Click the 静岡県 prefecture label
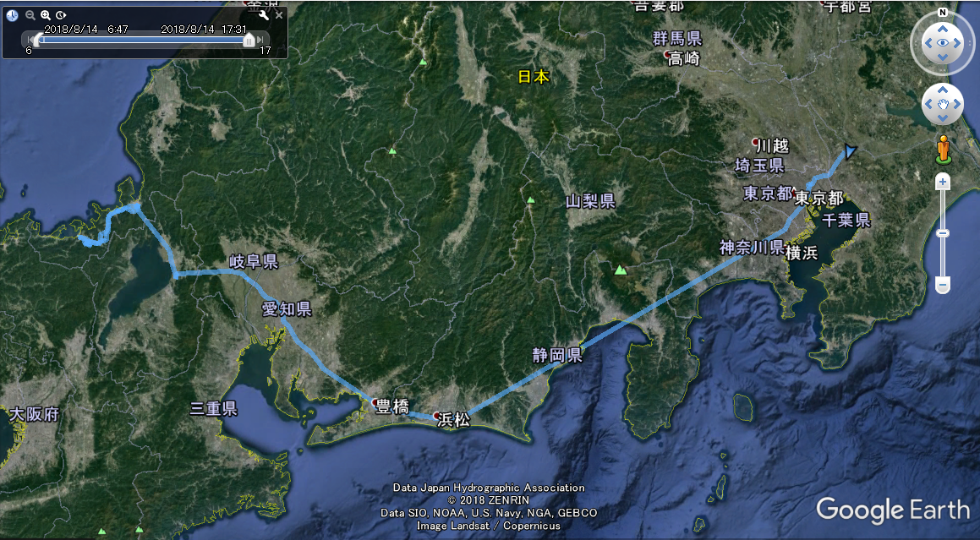The image size is (980, 540). (557, 356)
